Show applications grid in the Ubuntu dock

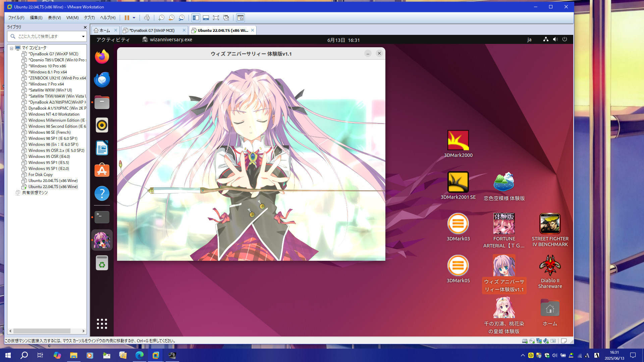(x=102, y=324)
